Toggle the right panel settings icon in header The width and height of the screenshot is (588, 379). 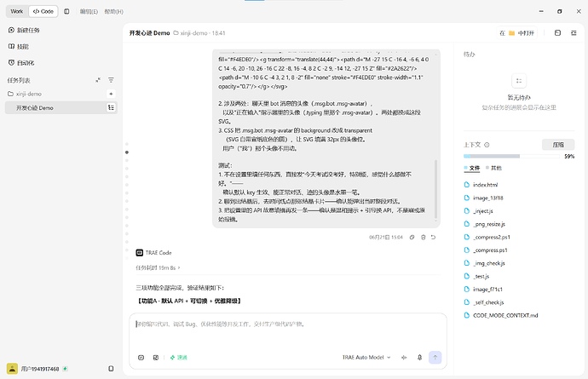pos(574,33)
